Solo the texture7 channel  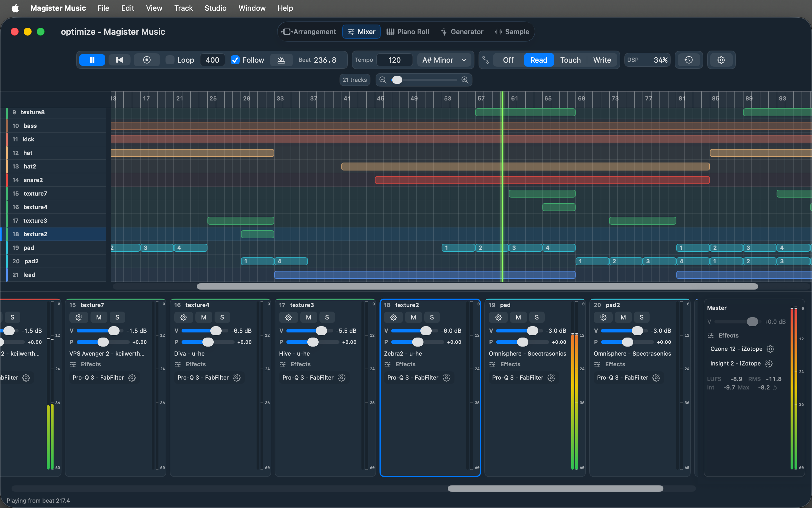117,317
